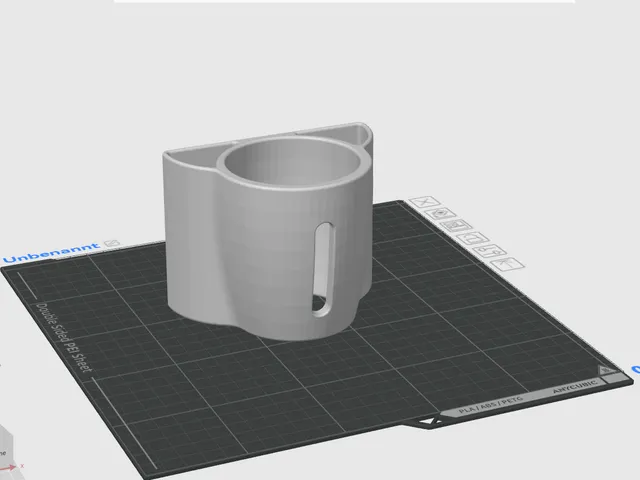Select the gray cup holder model

tap(267, 231)
